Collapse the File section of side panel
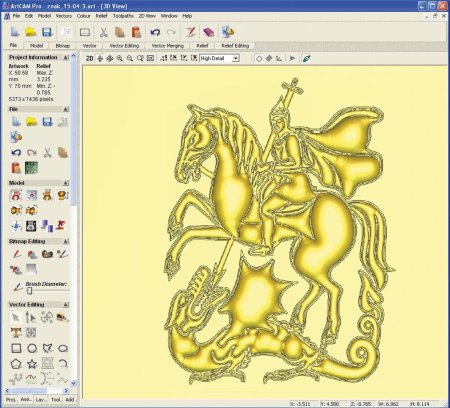Viewport: 450px width, 408px height. 66,109
